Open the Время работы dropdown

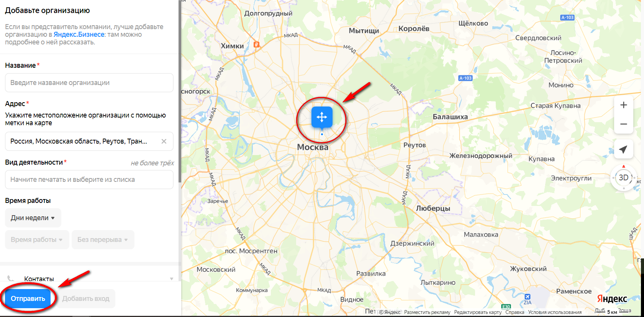[x=37, y=240]
